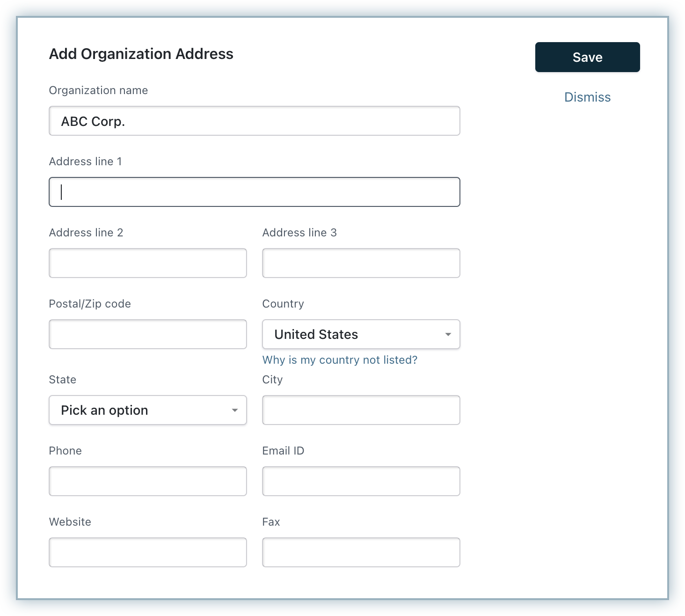Image resolution: width=685 pixels, height=616 pixels.
Task: Click the Website text field
Action: pyautogui.click(x=148, y=552)
